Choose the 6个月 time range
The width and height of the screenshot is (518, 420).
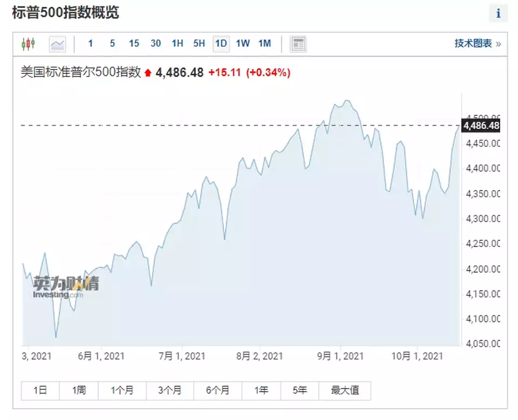coord(218,390)
